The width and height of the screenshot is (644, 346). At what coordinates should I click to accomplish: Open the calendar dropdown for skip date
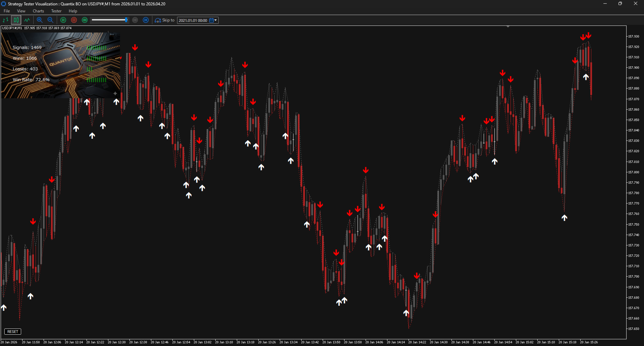coord(213,20)
